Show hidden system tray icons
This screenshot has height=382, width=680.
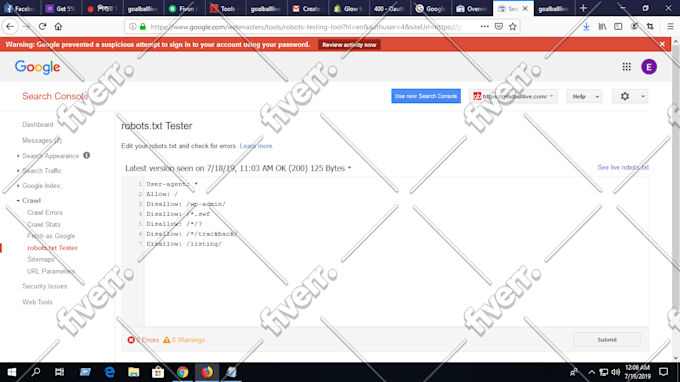[x=592, y=372]
